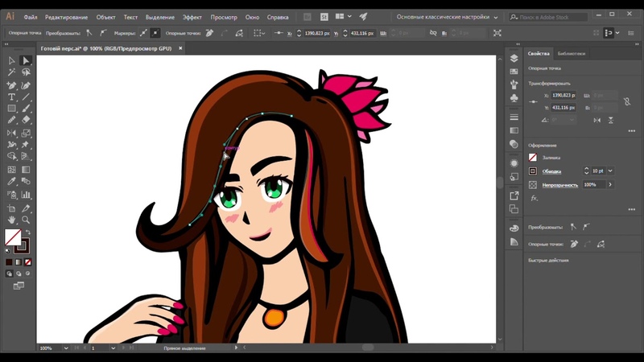Viewport: 644px width, 362px height.
Task: Pick the Hand tool in toolbox
Action: [11, 219]
